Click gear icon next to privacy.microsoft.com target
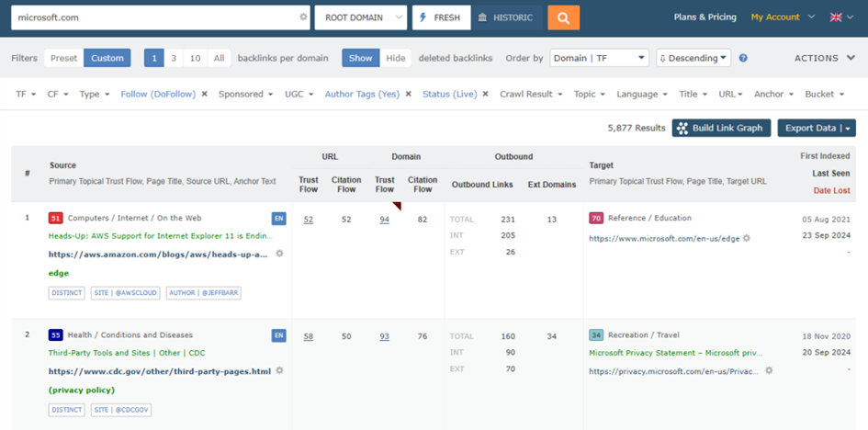The image size is (868, 430). tap(769, 370)
